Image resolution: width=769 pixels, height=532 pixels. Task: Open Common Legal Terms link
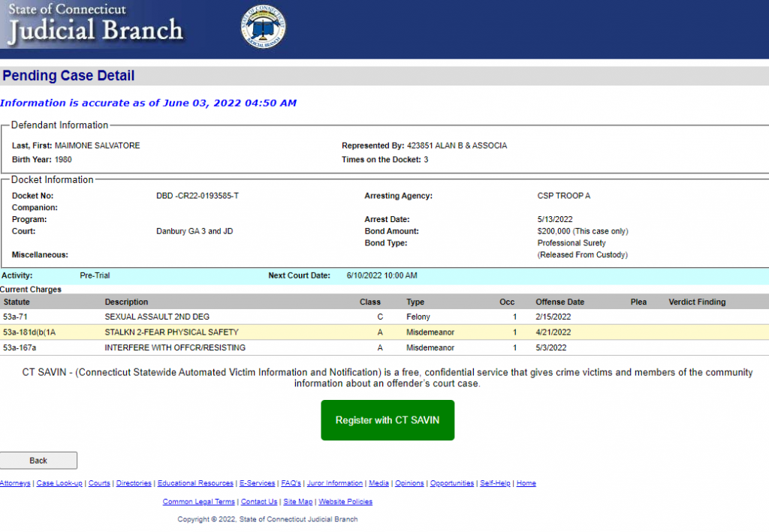[x=199, y=502]
